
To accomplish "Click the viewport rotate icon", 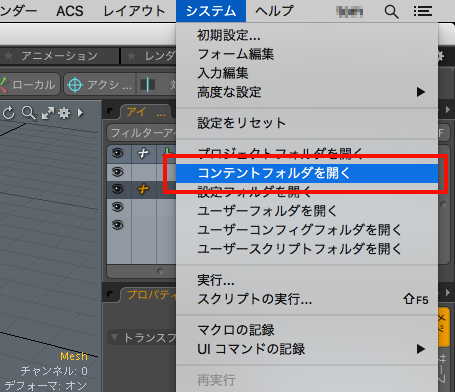I will tap(9, 113).
